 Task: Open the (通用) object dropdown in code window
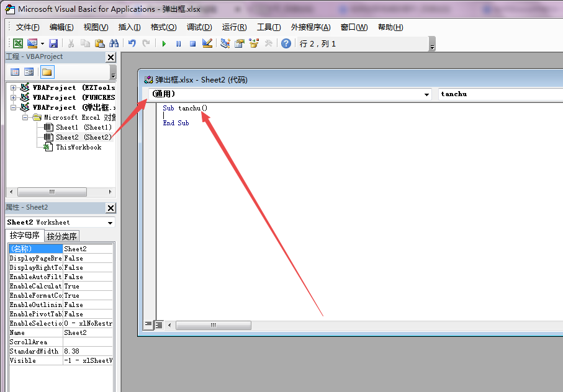click(426, 94)
